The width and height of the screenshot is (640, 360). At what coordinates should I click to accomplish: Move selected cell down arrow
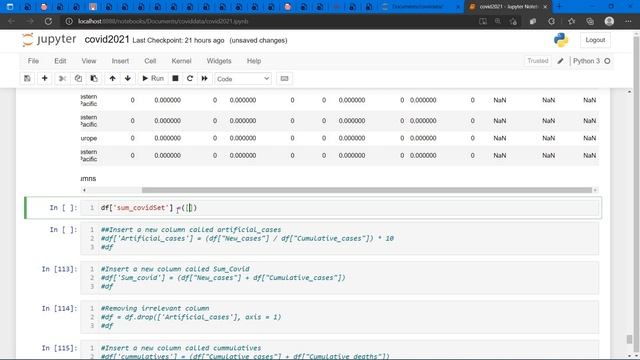[128, 78]
